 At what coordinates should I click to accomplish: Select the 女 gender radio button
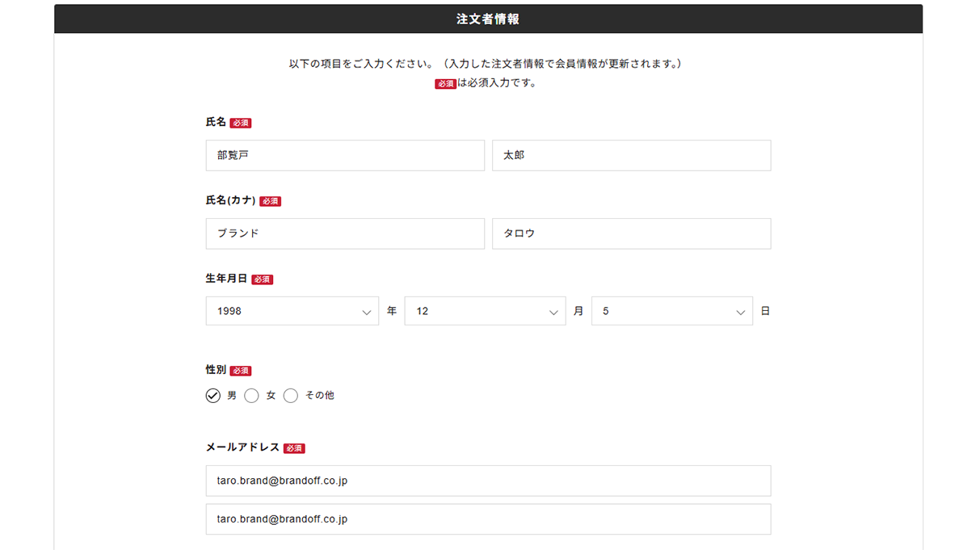(251, 396)
